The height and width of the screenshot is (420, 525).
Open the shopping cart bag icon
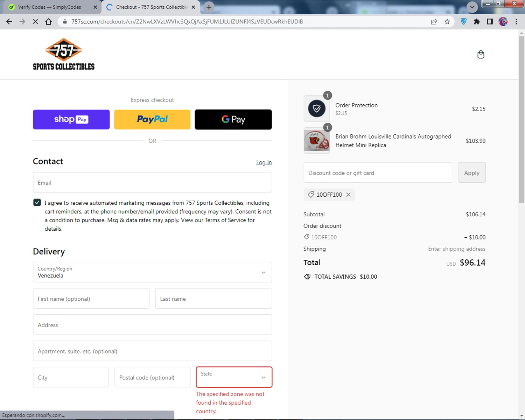[481, 54]
